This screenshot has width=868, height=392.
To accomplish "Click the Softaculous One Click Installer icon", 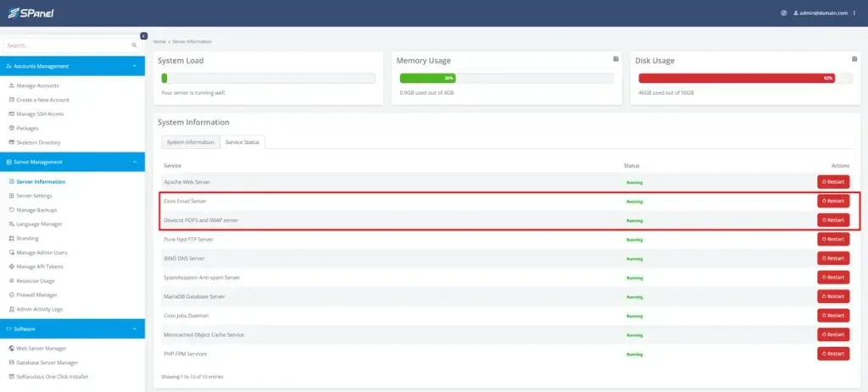I will pos(12,377).
